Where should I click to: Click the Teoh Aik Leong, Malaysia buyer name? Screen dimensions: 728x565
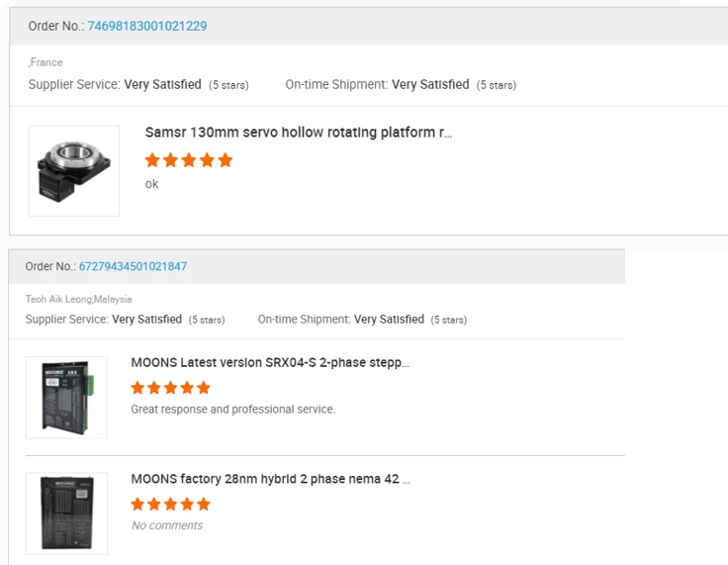coord(79,299)
